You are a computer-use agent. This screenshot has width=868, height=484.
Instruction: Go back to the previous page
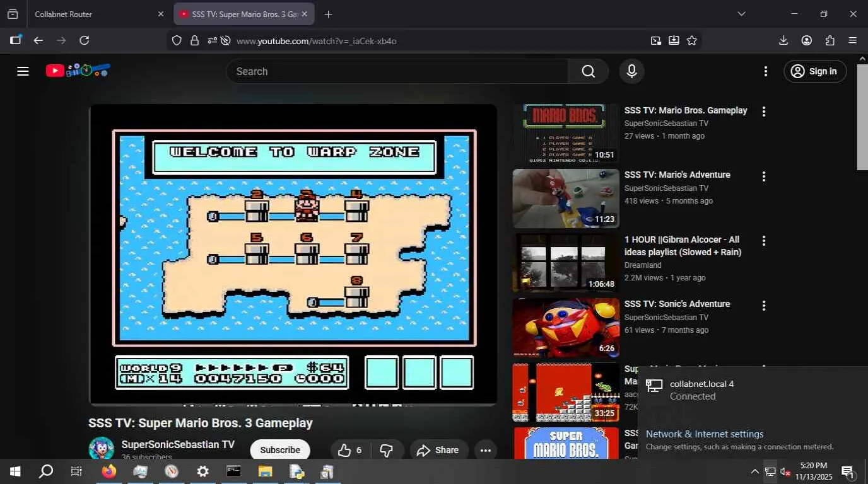tap(38, 40)
